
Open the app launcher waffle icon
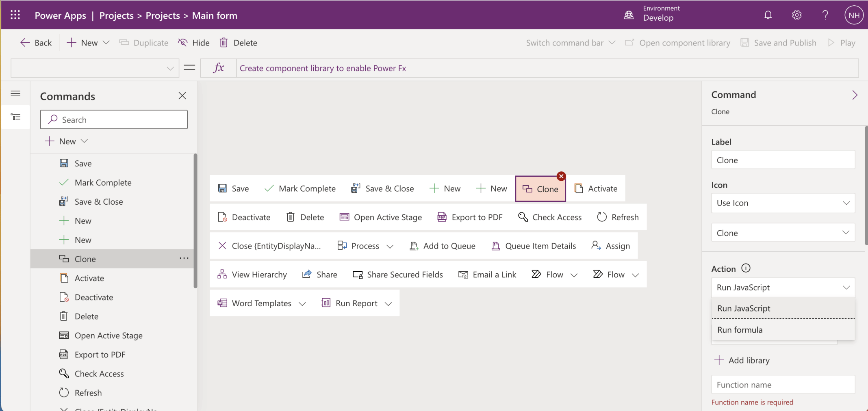tap(15, 15)
